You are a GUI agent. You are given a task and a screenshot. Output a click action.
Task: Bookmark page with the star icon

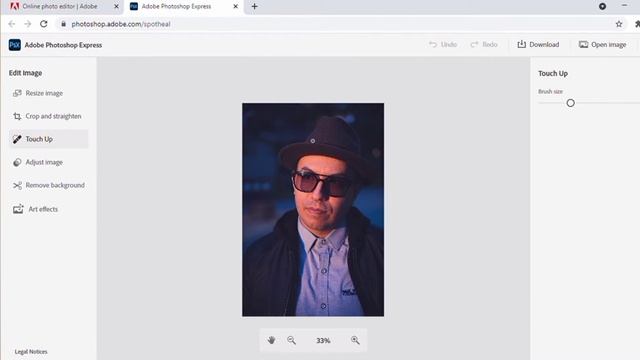click(x=619, y=24)
